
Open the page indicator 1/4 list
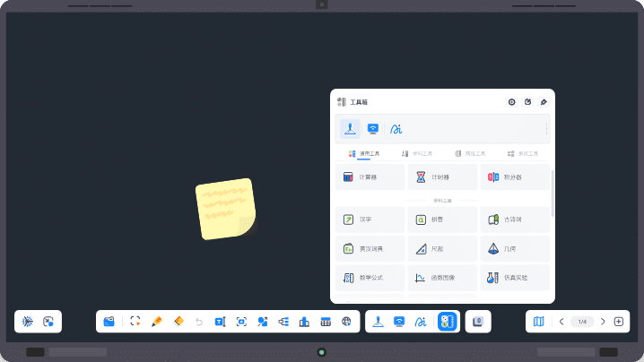tap(582, 321)
